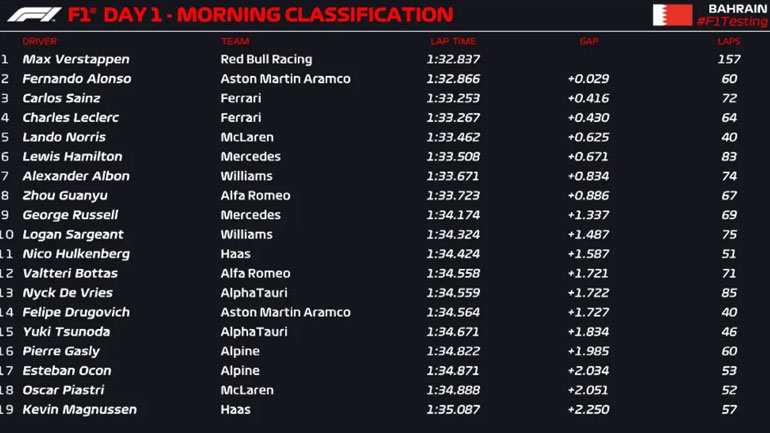Click the Bahrain flag icon

tap(672, 15)
